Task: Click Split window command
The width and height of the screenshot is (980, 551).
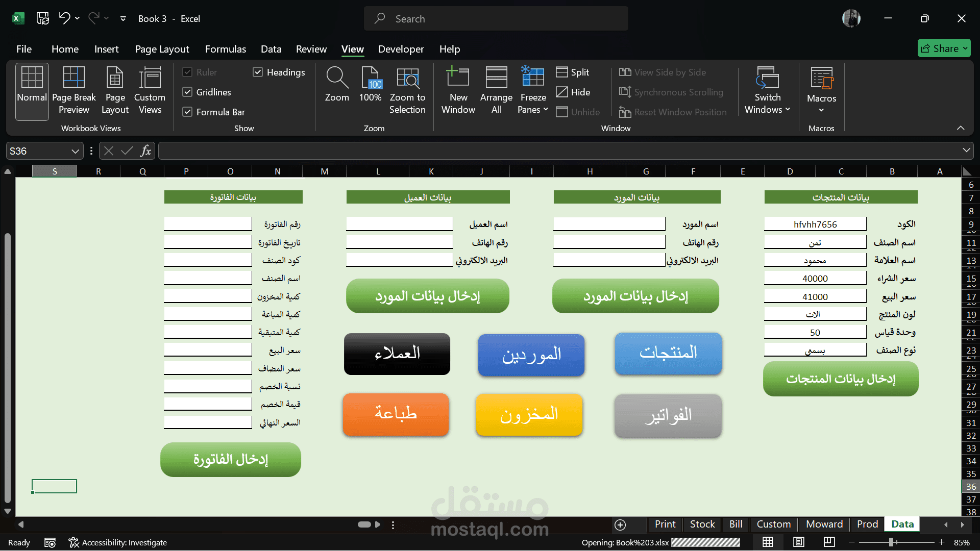Action: [573, 72]
